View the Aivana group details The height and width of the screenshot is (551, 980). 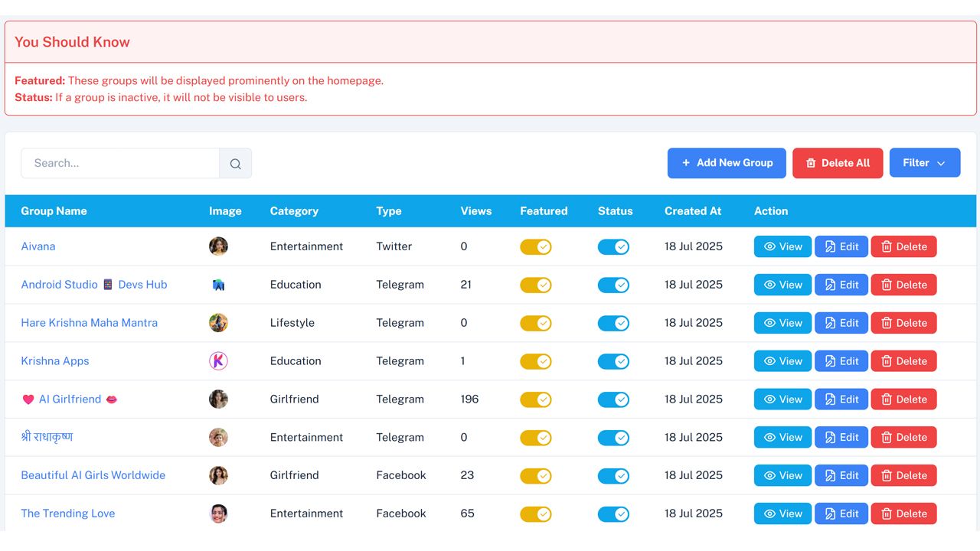(782, 246)
